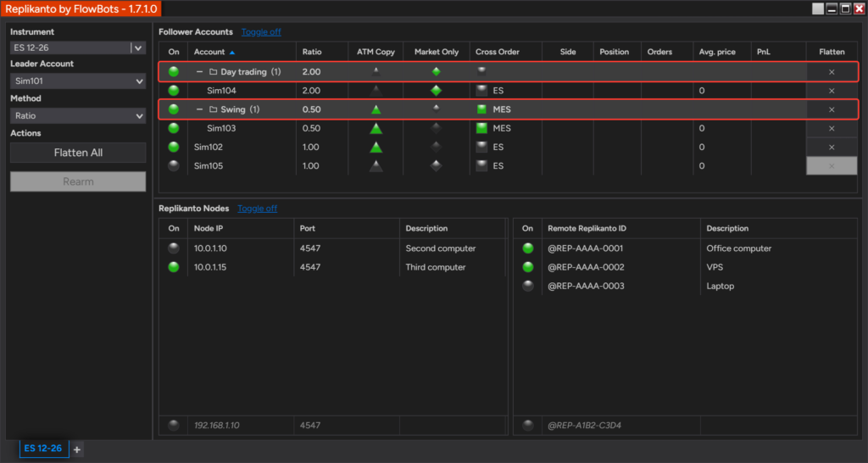
Task: Switch to the ES 12-26 tab
Action: [x=44, y=449]
